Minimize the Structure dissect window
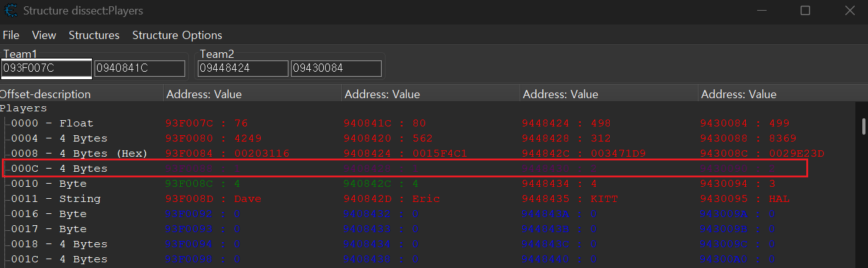Screen dimensions: 868x268 [x=762, y=11]
